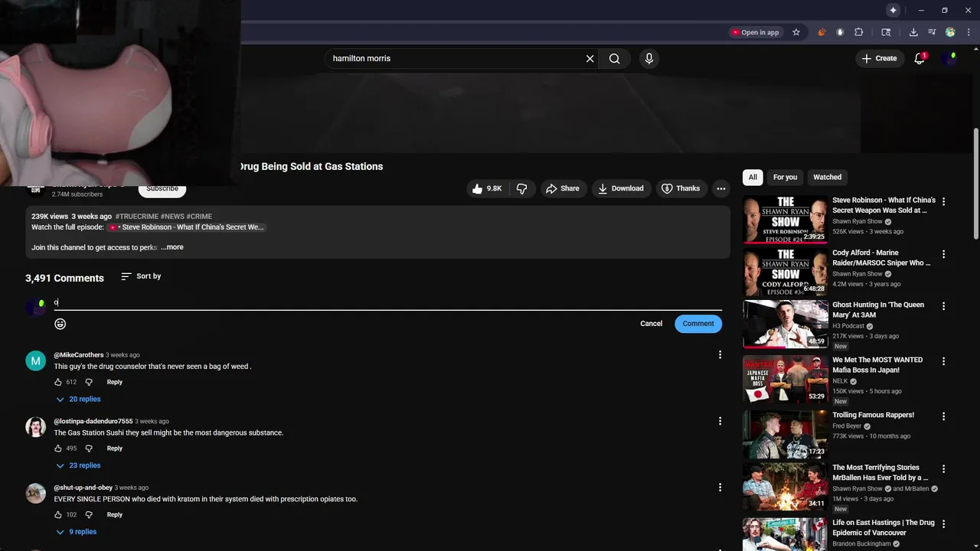Download the video
The height and width of the screenshot is (551, 980).
(x=620, y=188)
